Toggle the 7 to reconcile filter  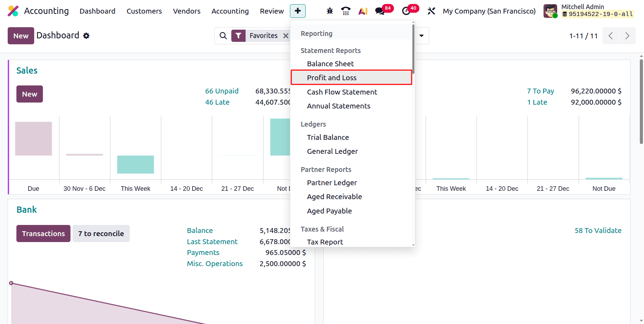click(x=101, y=233)
